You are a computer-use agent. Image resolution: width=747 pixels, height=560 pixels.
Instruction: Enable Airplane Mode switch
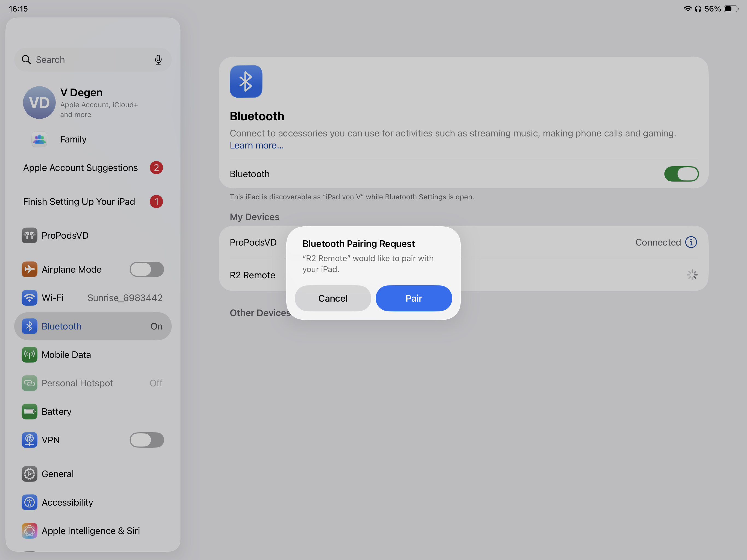click(x=147, y=269)
